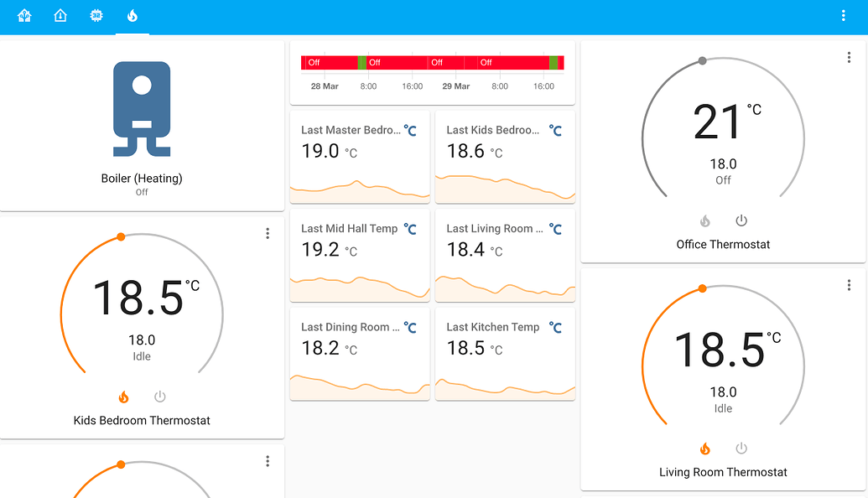Open the Living Room Thermostat overflow menu

click(x=849, y=284)
